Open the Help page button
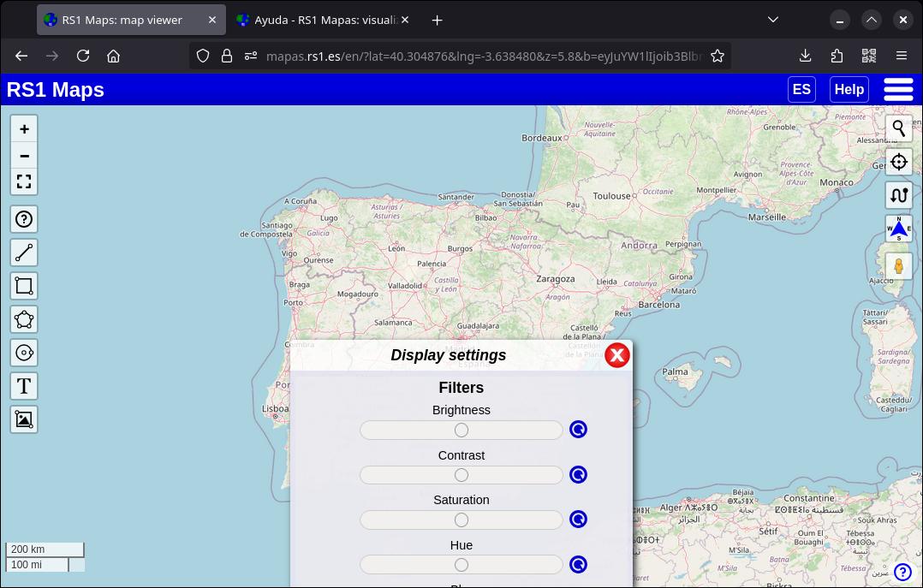This screenshot has height=588, width=923. (849, 90)
